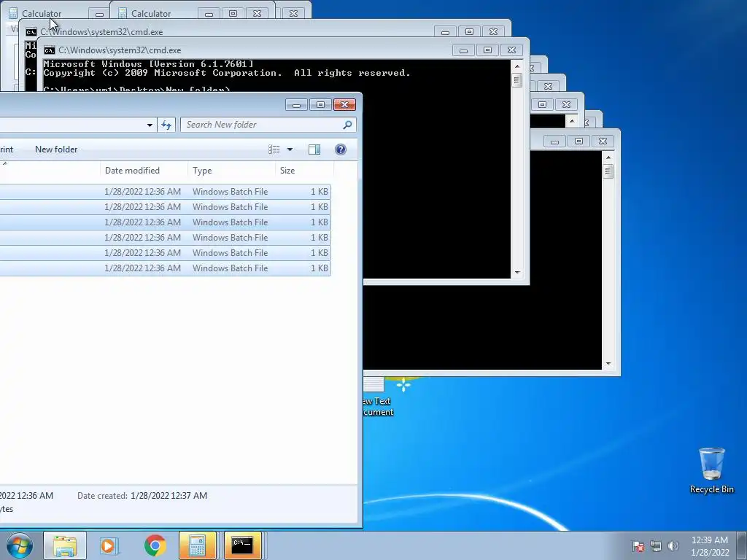Select the first Windows Batch File row
This screenshot has width=747, height=560.
point(166,192)
